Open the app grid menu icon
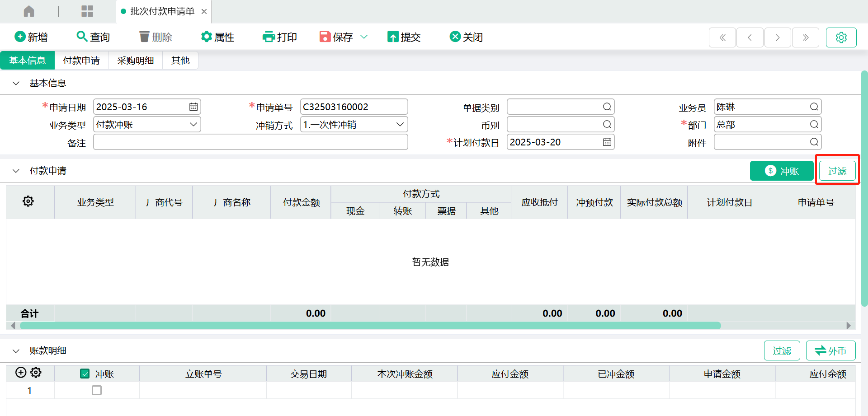868x416 pixels. click(87, 11)
